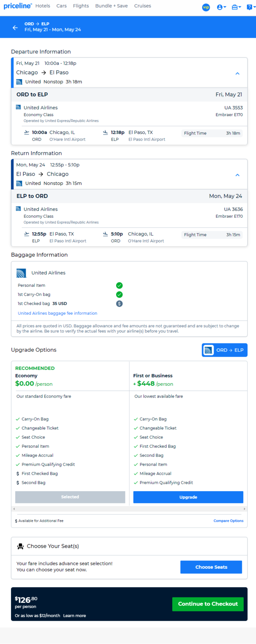
Task: Open the help question mark dropdown
Action: (x=251, y=7)
